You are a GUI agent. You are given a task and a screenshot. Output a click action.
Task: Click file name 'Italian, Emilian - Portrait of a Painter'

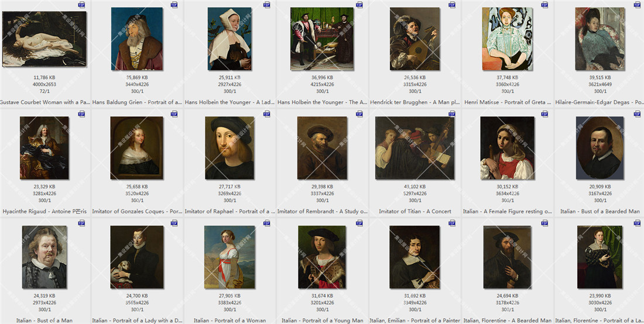tap(415, 320)
